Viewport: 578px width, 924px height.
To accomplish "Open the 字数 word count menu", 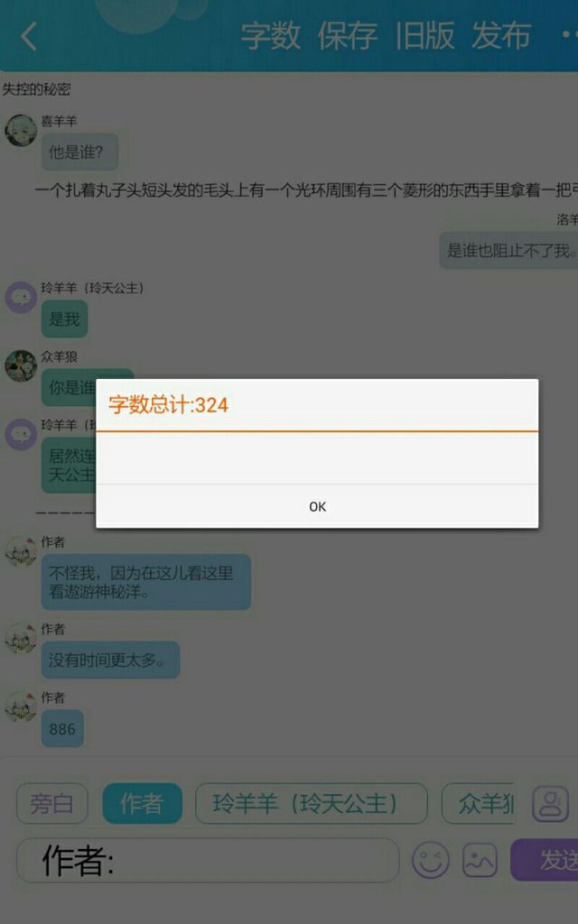I will tap(271, 36).
